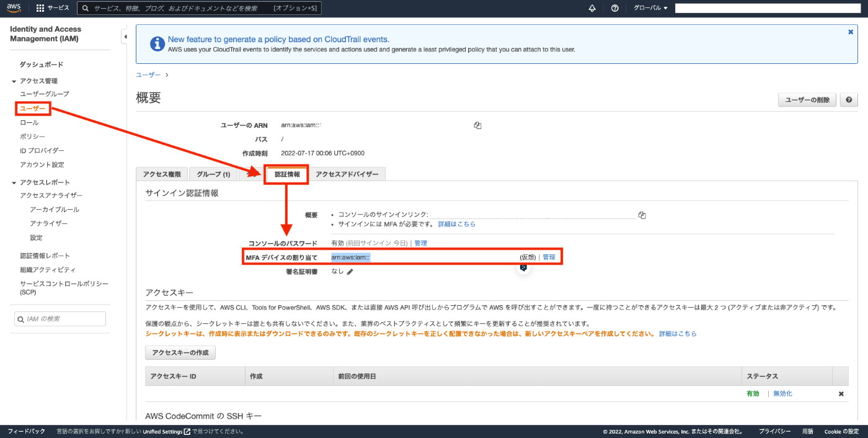Open the アクセスアドバイザー tab
This screenshot has height=438, width=868.
[x=347, y=174]
